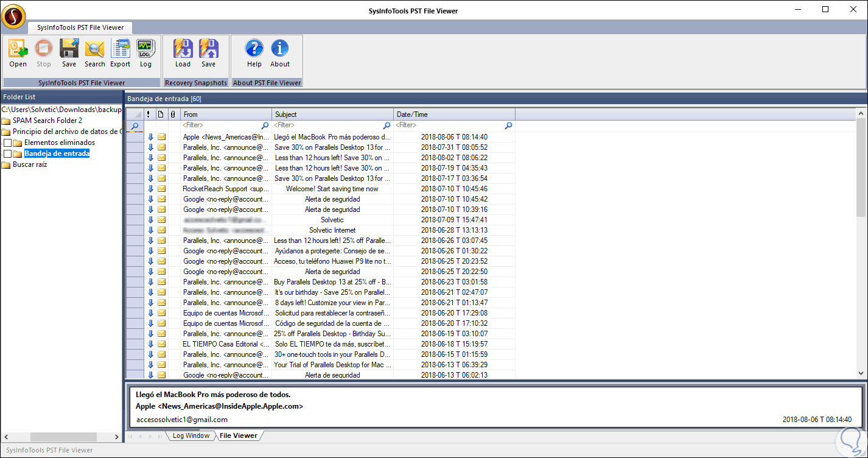Click Save in the Recovery Snapshots group

(x=209, y=49)
